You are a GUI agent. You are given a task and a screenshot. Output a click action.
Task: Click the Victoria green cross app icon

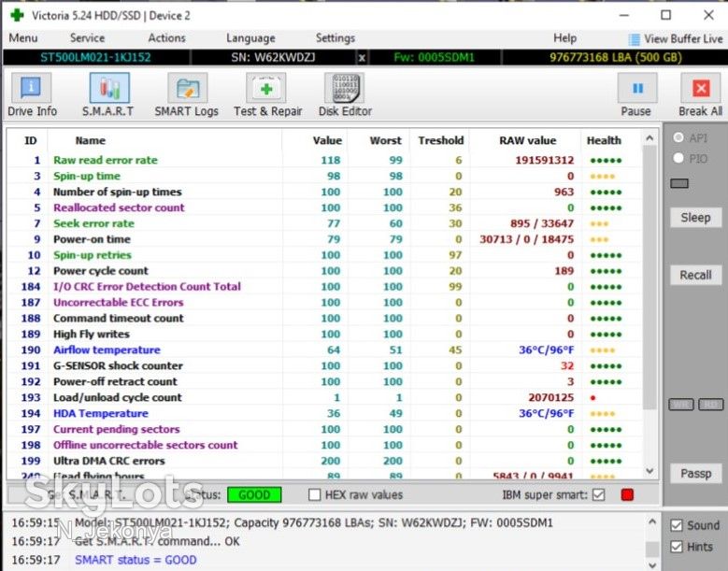(17, 15)
